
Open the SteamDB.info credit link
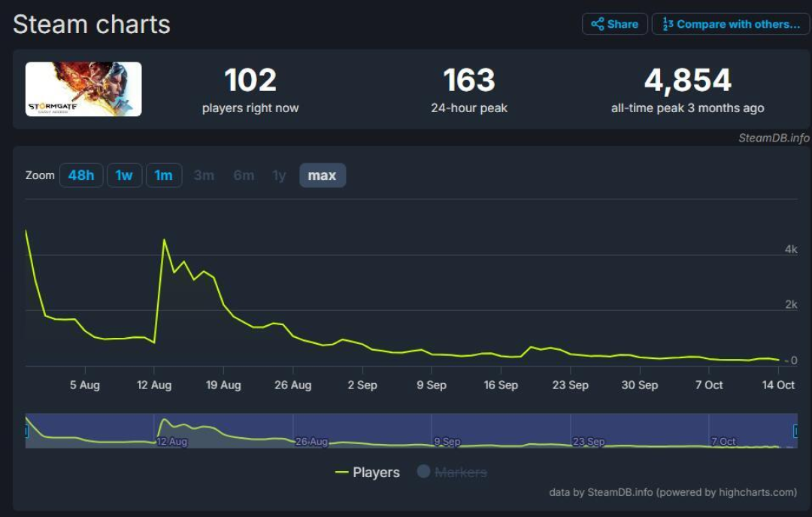coord(774,138)
